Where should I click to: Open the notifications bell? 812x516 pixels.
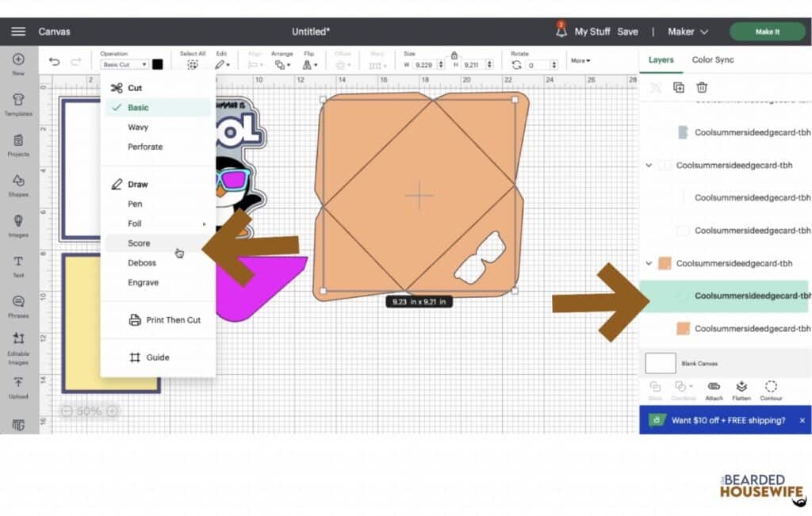[561, 32]
